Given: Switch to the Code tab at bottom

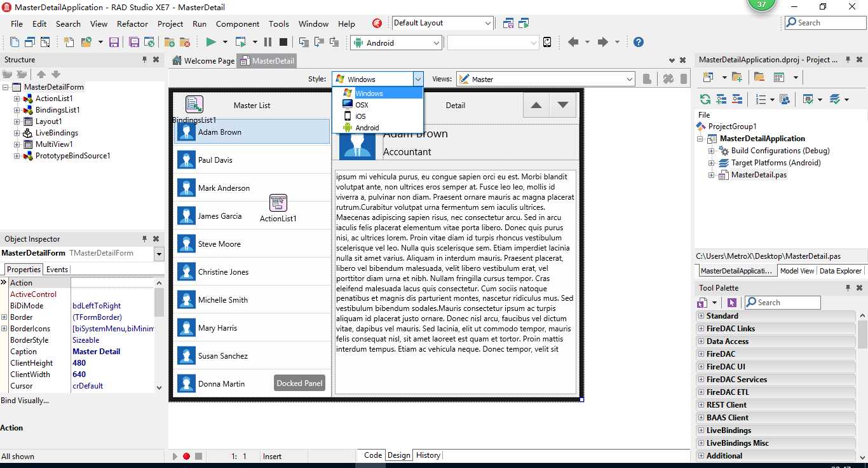Looking at the screenshot, I should click(x=373, y=455).
